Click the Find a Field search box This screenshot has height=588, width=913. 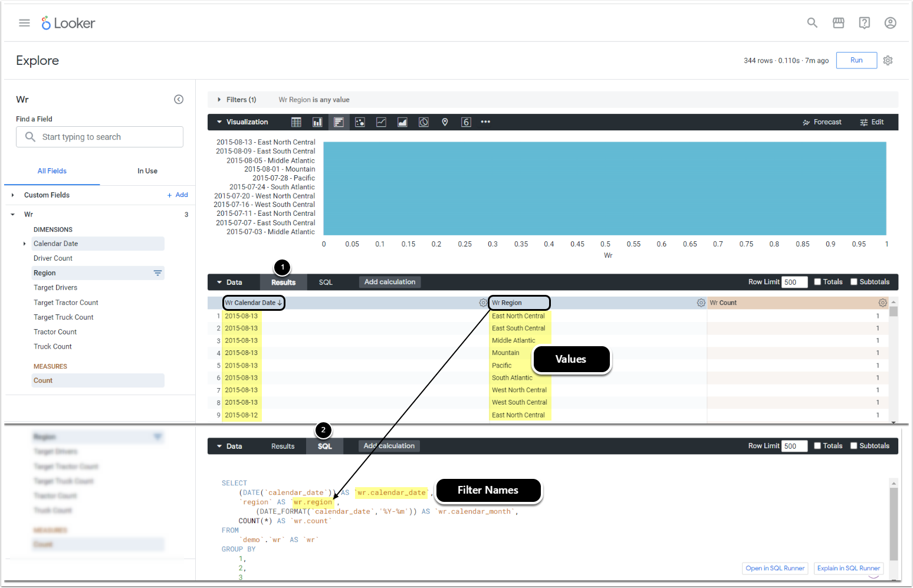tap(100, 137)
